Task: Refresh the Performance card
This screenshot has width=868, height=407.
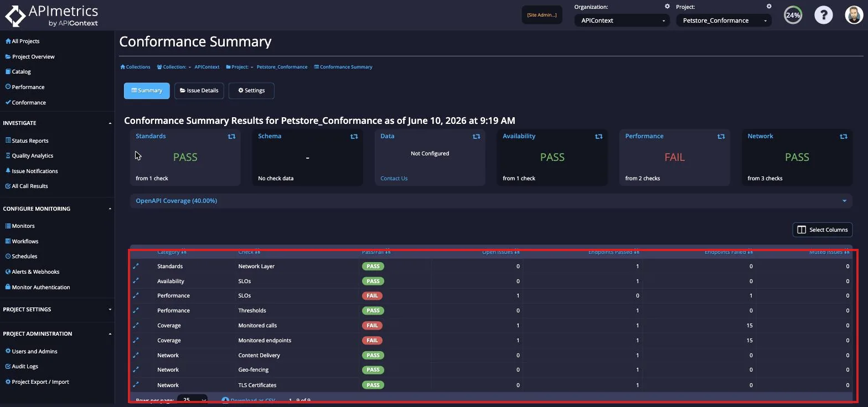Action: [x=721, y=137]
